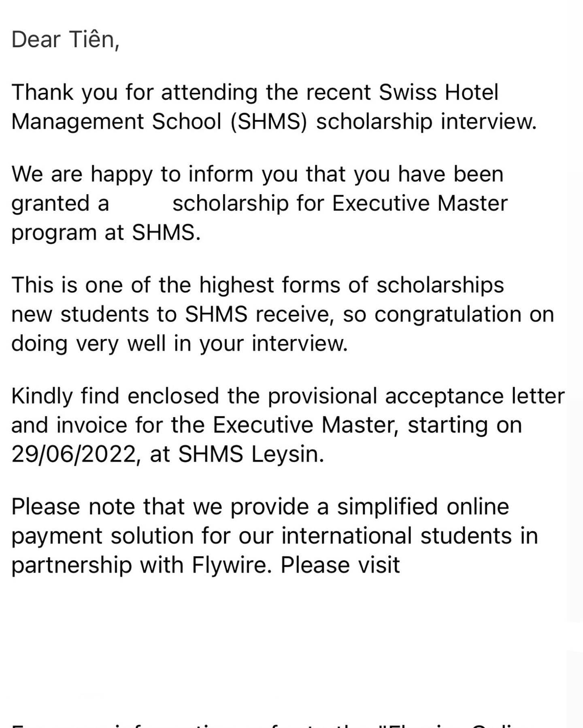Image resolution: width=583 pixels, height=728 pixels.
Task: Click the "Dear Tiên," greeting line
Action: 66,40
